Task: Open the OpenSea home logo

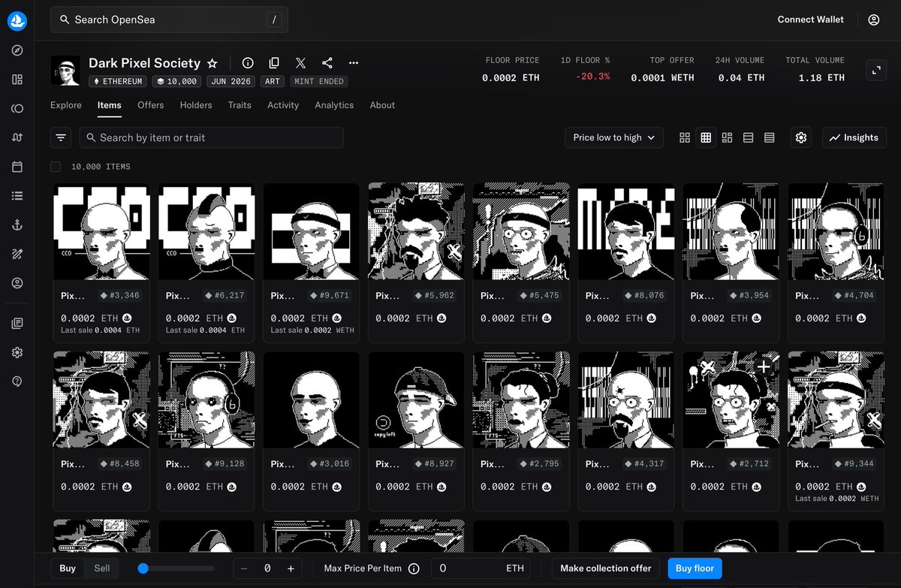Action: coord(17,21)
